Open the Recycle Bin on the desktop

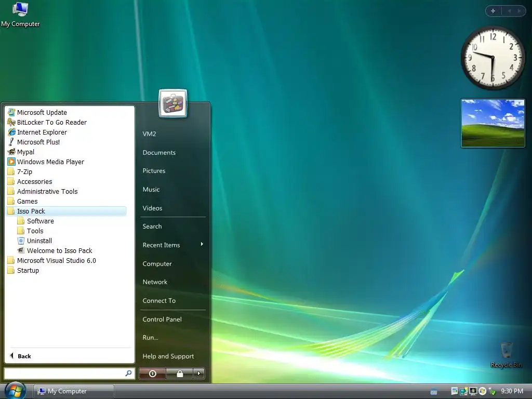click(506, 355)
